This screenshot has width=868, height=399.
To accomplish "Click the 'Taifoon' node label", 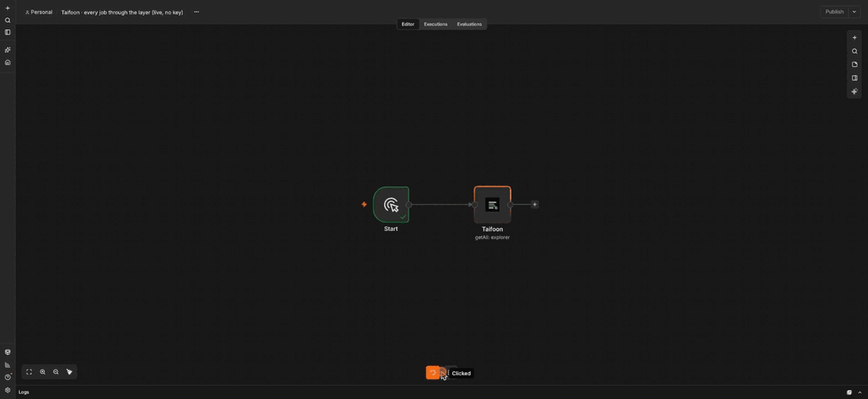I will [492, 229].
